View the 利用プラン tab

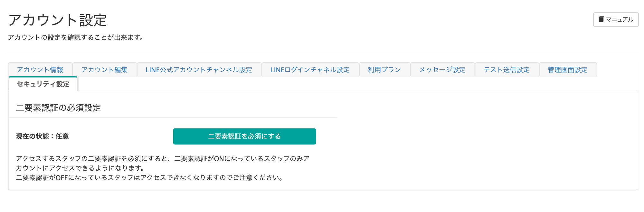[384, 70]
